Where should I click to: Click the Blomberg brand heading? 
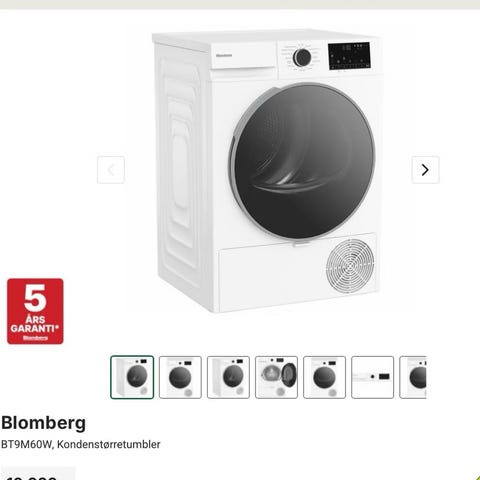[x=43, y=424]
